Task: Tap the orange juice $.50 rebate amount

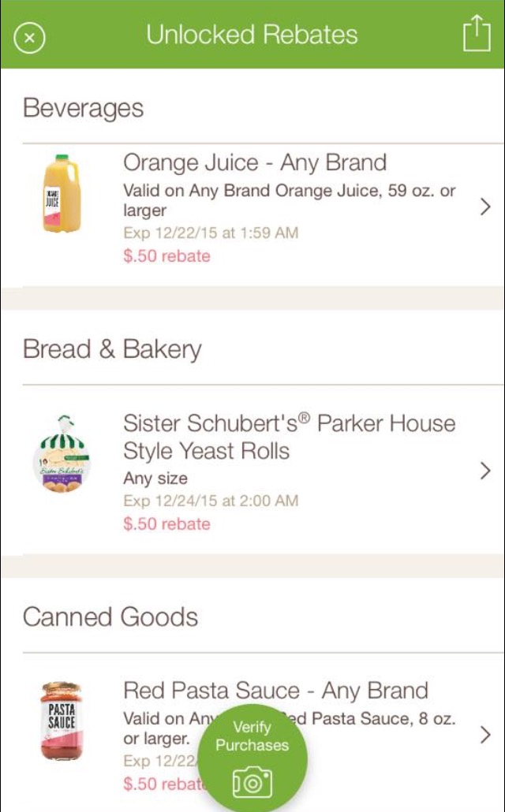Action: click(166, 256)
